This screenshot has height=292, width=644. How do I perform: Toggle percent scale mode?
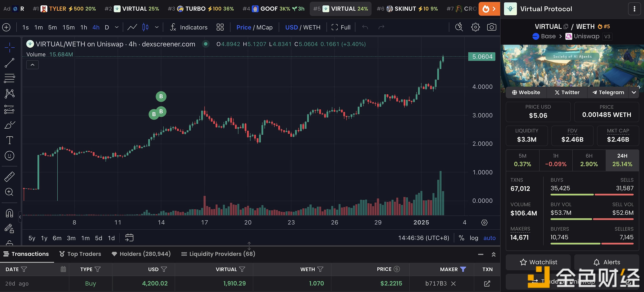click(x=462, y=238)
